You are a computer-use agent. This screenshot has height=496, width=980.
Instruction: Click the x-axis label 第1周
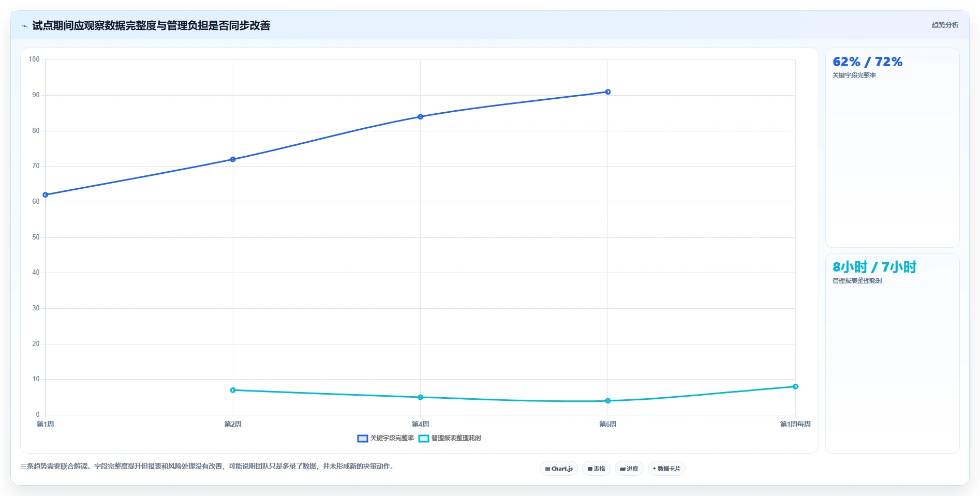tap(46, 424)
